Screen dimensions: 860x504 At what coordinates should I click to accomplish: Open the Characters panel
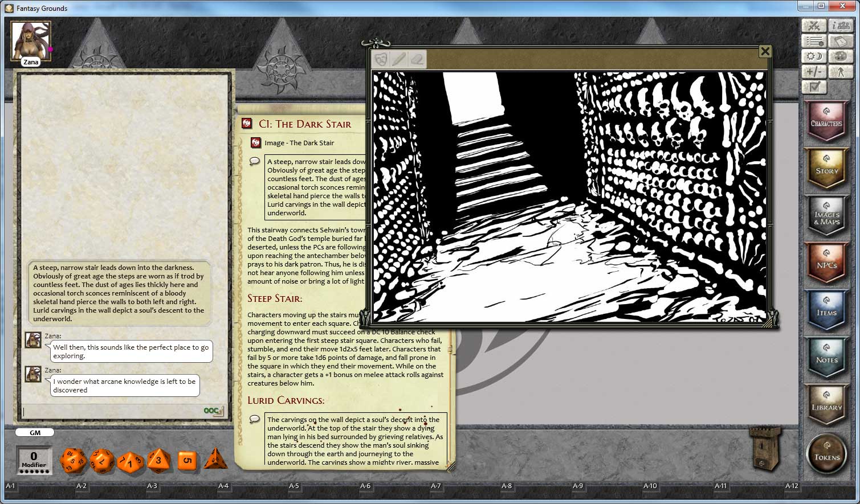(827, 121)
